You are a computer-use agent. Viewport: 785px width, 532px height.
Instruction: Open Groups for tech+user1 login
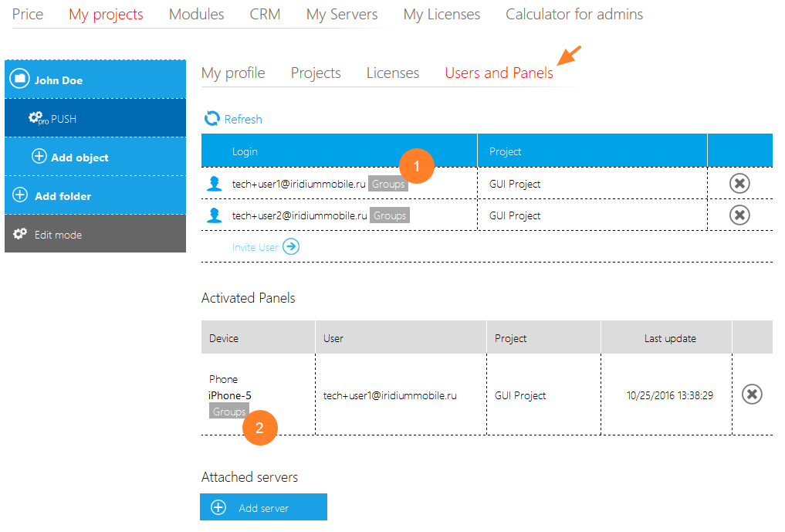click(387, 184)
